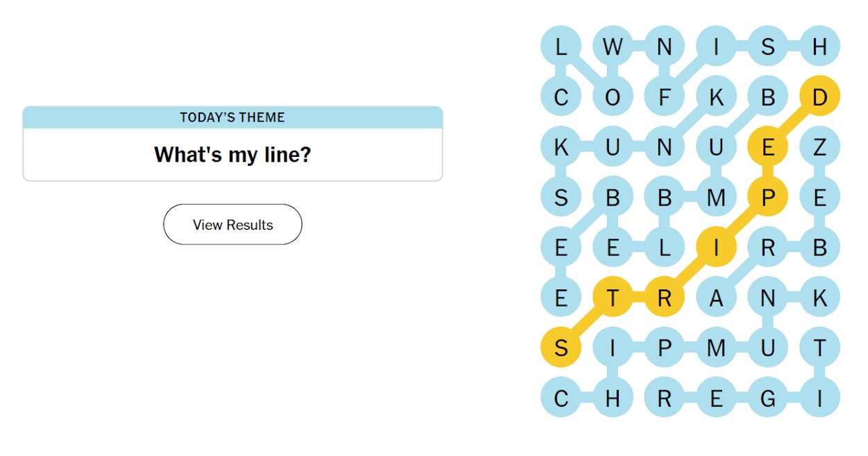
Task: Select the yellow letter D tile
Action: [819, 96]
